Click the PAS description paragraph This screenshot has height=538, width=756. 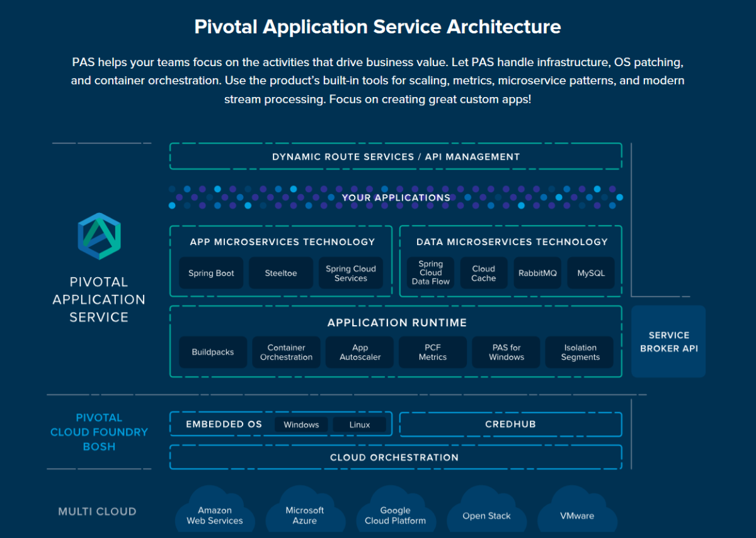pyautogui.click(x=378, y=81)
